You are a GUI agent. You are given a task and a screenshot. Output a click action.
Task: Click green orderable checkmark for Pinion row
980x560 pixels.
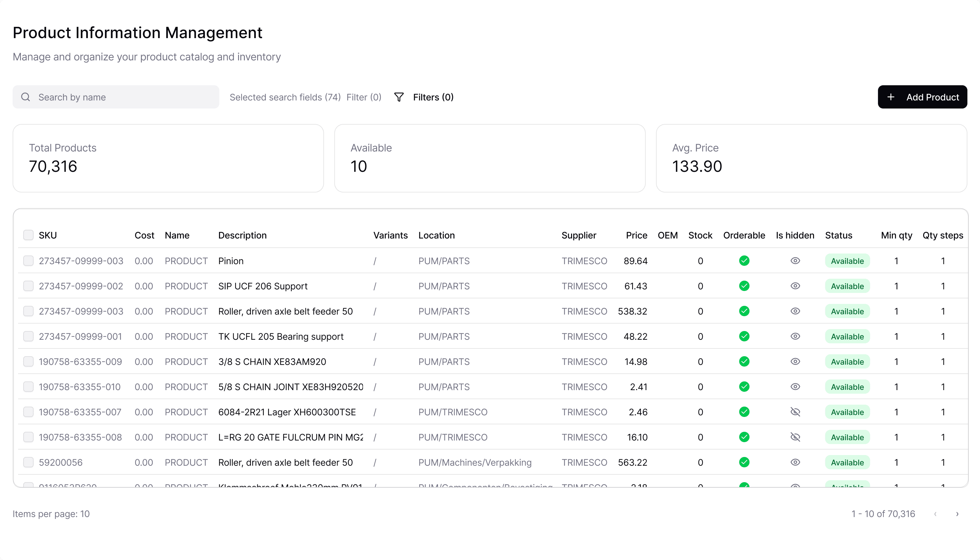point(744,261)
